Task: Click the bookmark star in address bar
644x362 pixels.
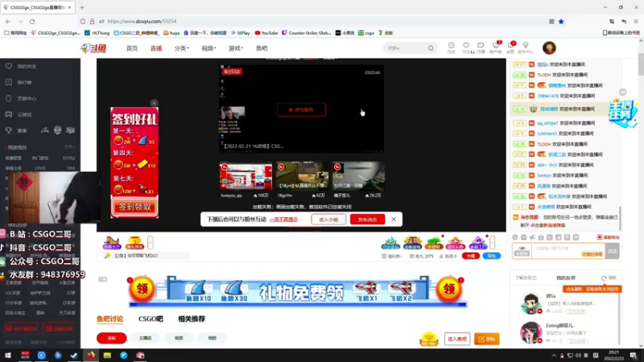Action: [x=561, y=22]
